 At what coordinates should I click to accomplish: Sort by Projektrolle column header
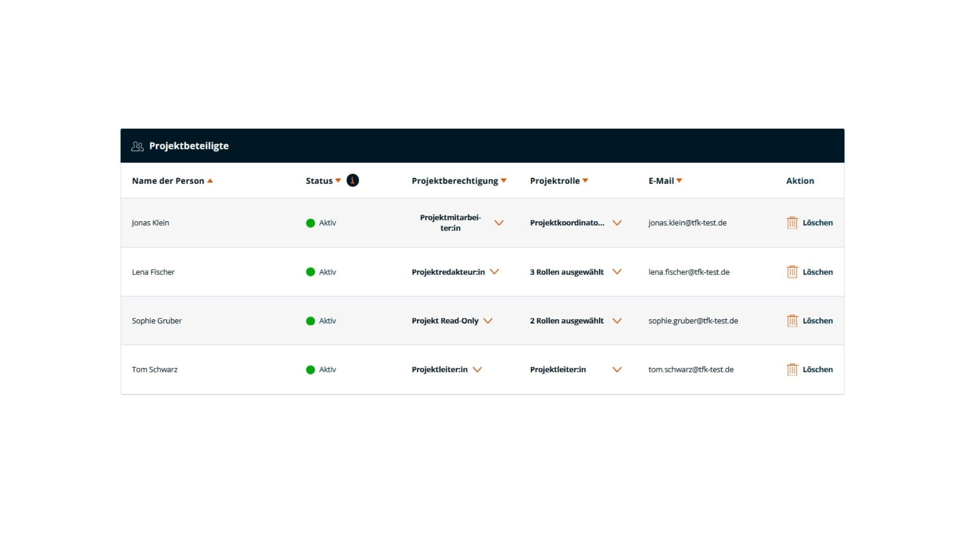(x=555, y=181)
